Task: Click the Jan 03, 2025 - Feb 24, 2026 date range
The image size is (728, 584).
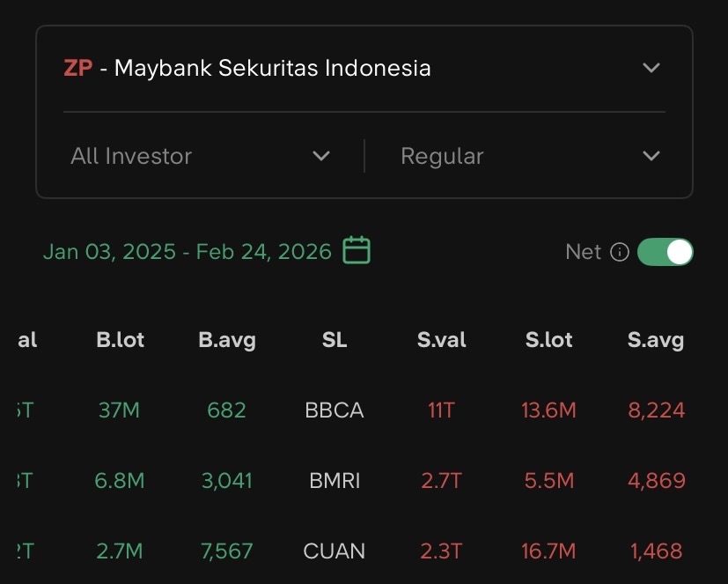Action: 187,252
